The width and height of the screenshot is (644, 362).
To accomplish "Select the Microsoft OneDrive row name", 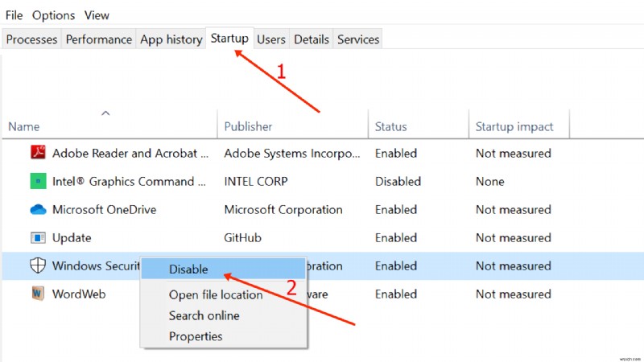I will tap(105, 210).
